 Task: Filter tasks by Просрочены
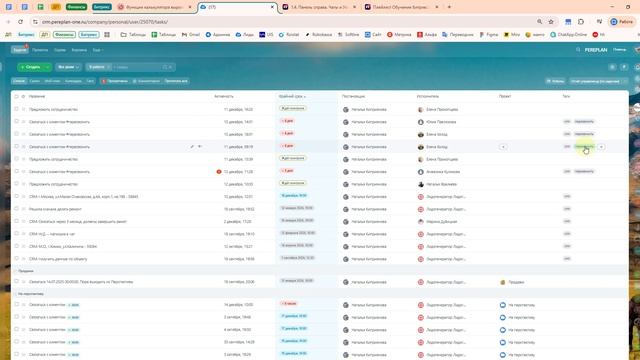(x=115, y=81)
